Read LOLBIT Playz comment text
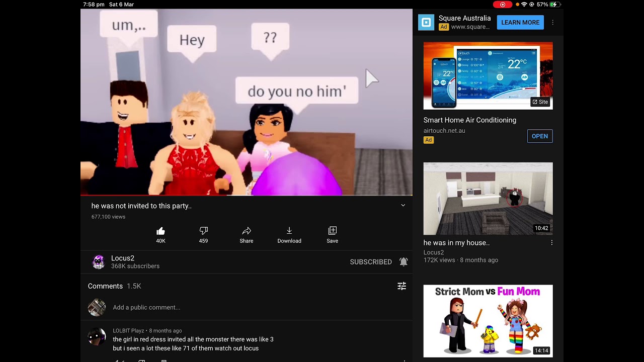The height and width of the screenshot is (362, 644). [x=193, y=344]
